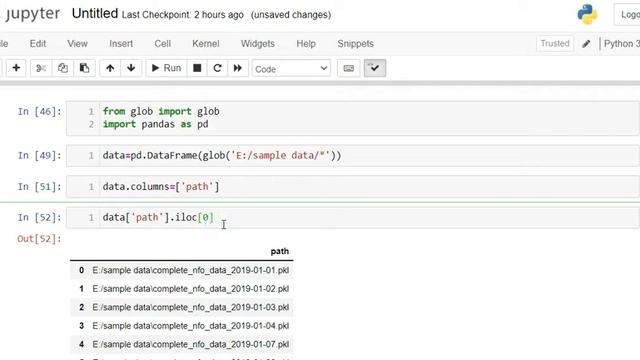Click the row for complete_nfo_data_2019-01-03.pkl
This screenshot has height=360, width=640.
point(182,307)
